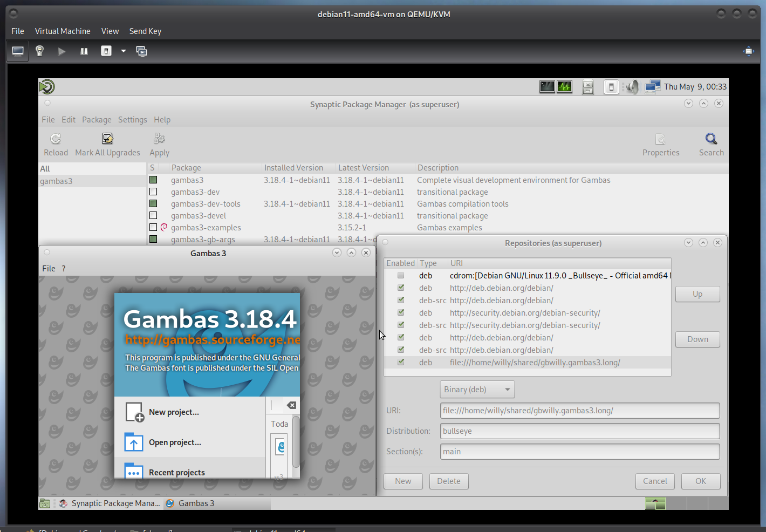Open the Binary (deb) type dropdown

coord(477,390)
